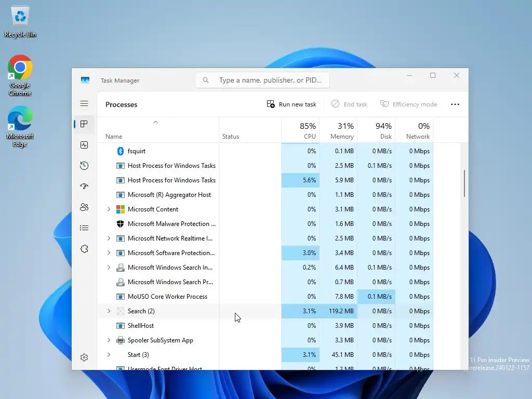Open the App history sidebar icon

point(84,166)
